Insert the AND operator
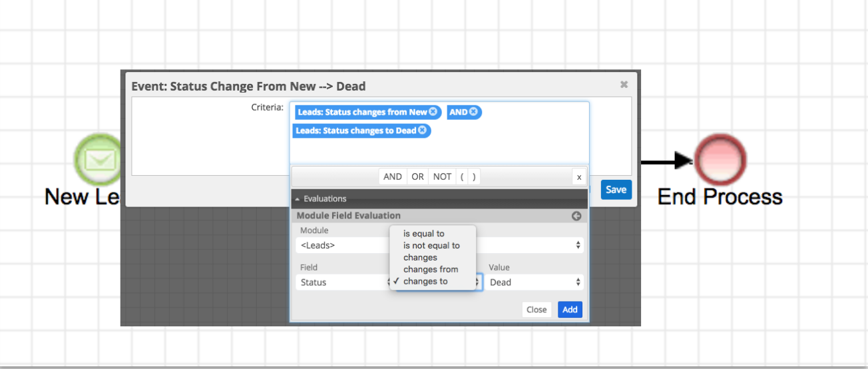 click(393, 177)
